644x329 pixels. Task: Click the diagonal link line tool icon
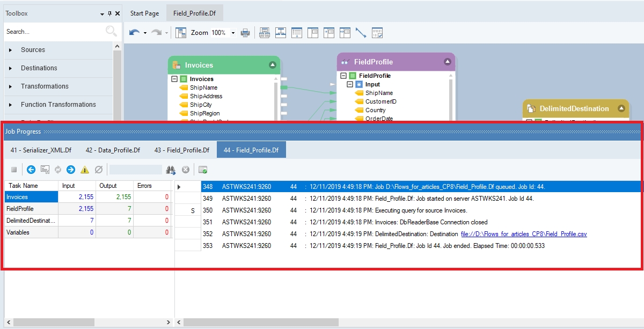pos(361,33)
